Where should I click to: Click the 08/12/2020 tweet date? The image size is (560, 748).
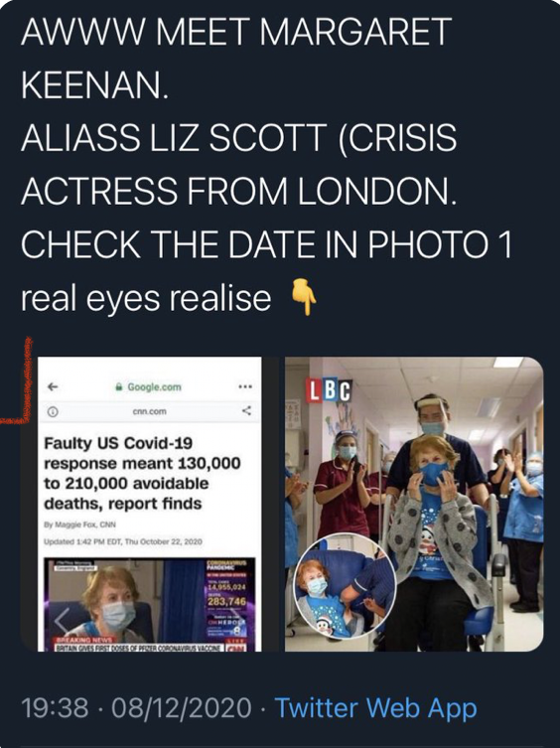pos(182,707)
